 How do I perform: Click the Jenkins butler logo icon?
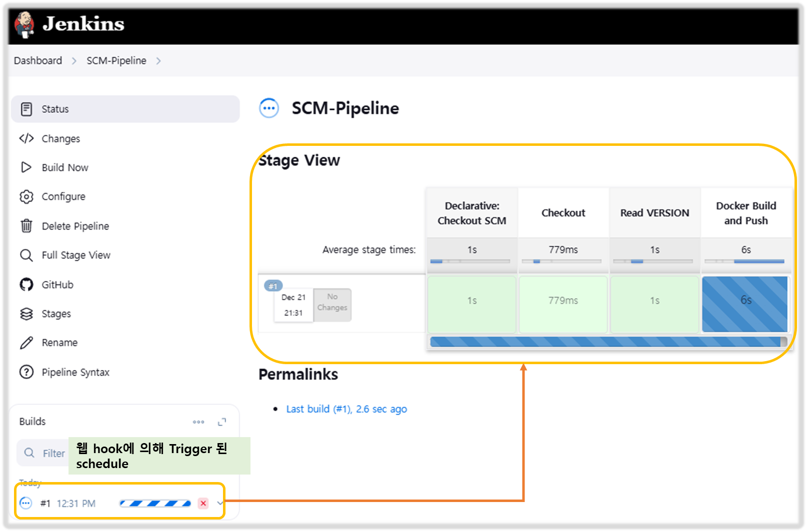(x=24, y=25)
